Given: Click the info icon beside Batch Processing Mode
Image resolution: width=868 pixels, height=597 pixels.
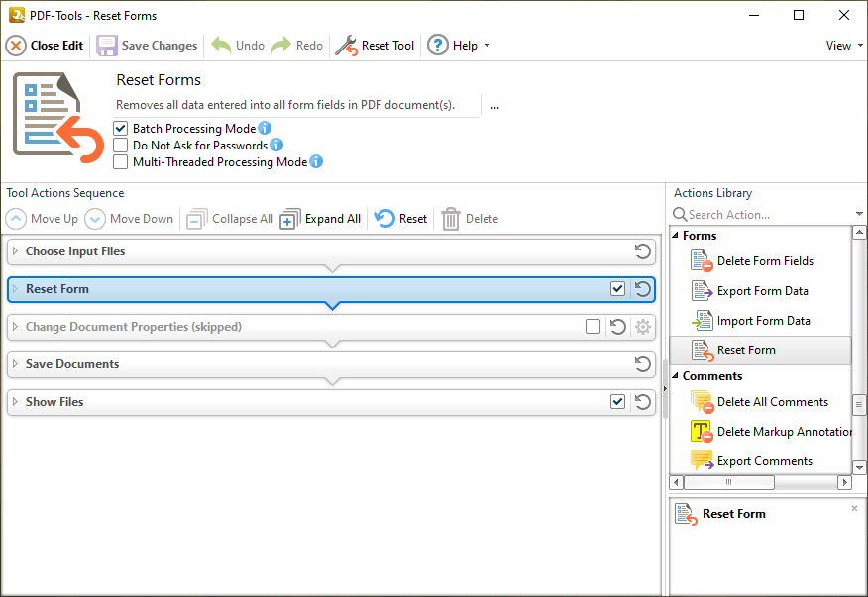Looking at the screenshot, I should [265, 129].
